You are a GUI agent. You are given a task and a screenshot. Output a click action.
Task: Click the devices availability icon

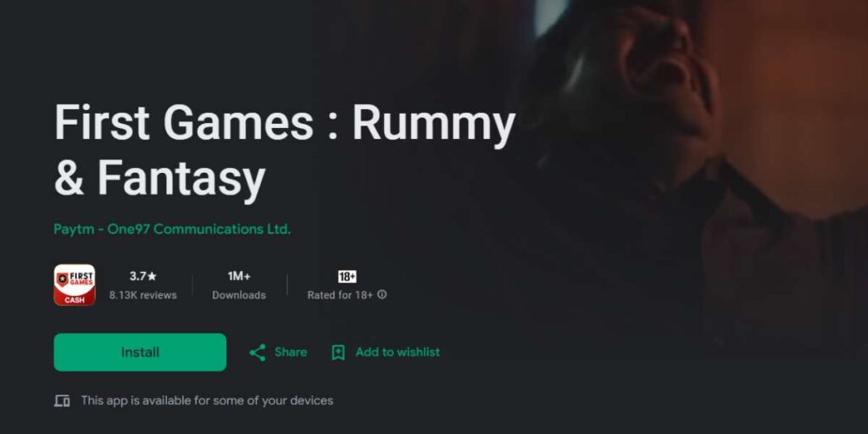pyautogui.click(x=62, y=401)
